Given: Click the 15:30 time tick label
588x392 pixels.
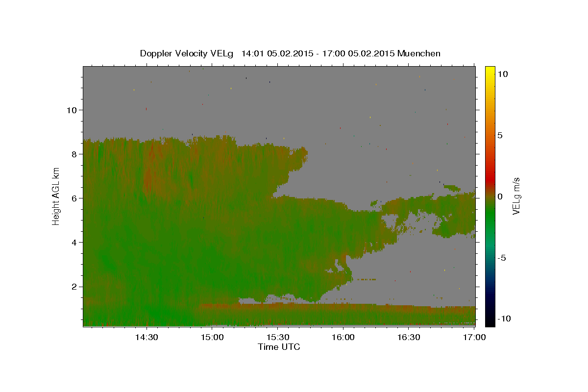Looking at the screenshot, I should coord(278,338).
